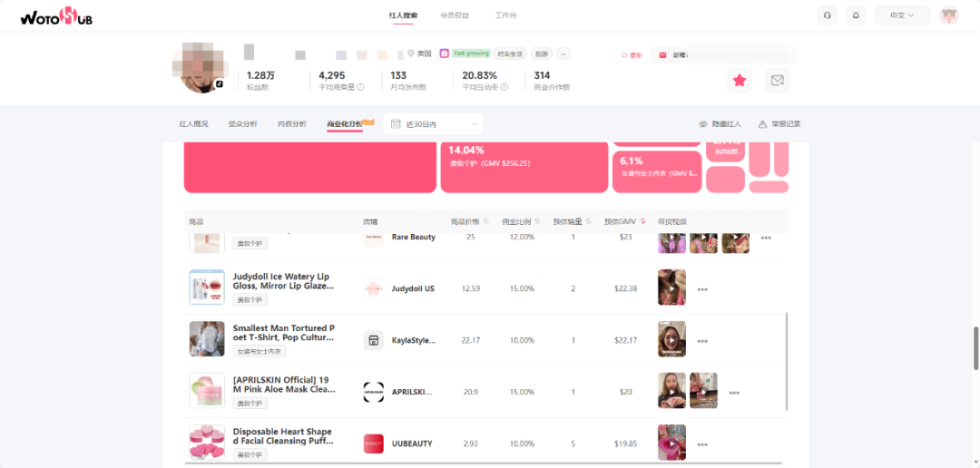
Task: Open more options for the APRILSKIN row
Action: (734, 394)
